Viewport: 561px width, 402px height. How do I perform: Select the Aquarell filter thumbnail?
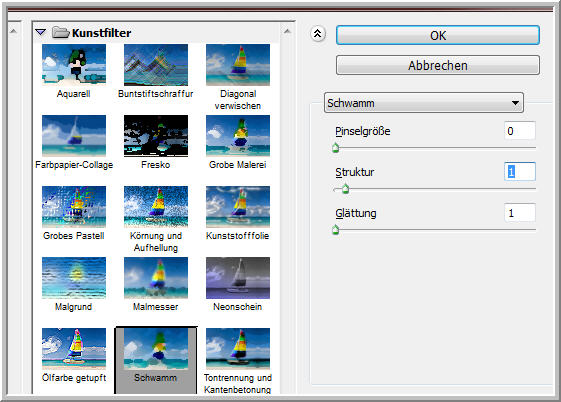click(74, 65)
